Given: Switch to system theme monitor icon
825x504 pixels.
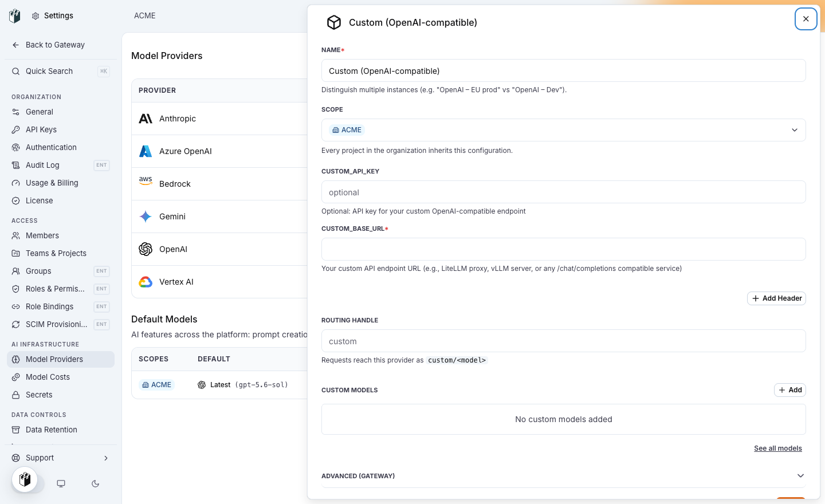Looking at the screenshot, I should pos(61,484).
